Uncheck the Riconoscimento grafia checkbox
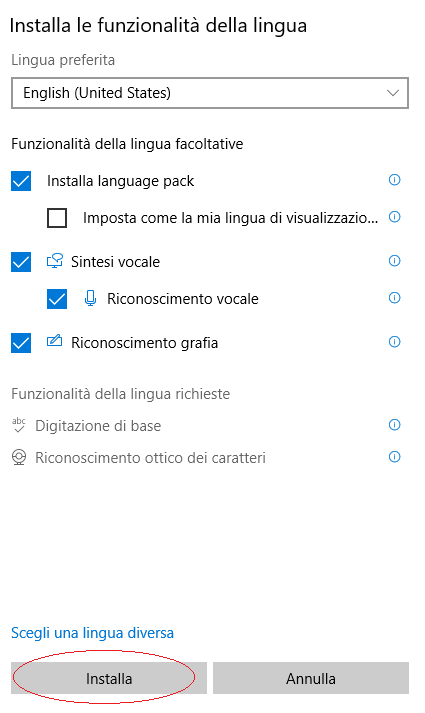The image size is (425, 713). pyautogui.click(x=21, y=343)
